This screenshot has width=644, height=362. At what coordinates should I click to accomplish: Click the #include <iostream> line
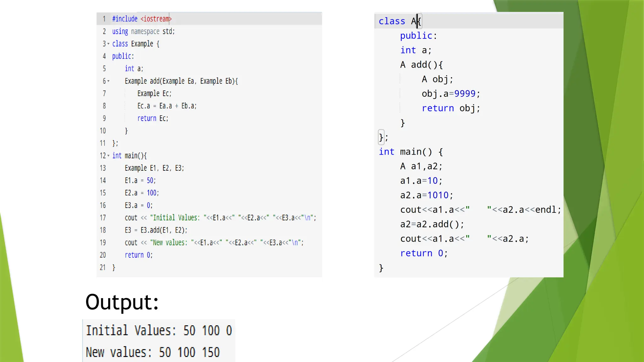[142, 19]
